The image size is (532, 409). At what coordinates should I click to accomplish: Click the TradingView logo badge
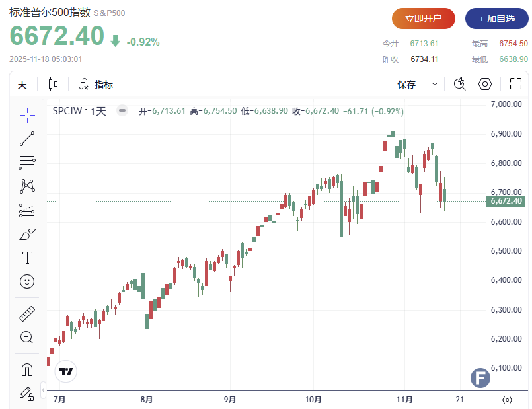point(66,371)
